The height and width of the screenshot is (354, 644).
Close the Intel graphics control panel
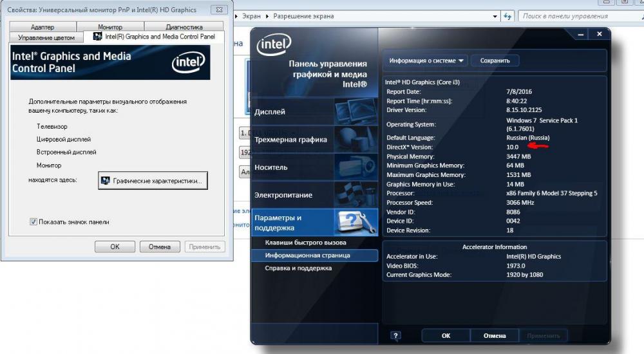point(599,34)
